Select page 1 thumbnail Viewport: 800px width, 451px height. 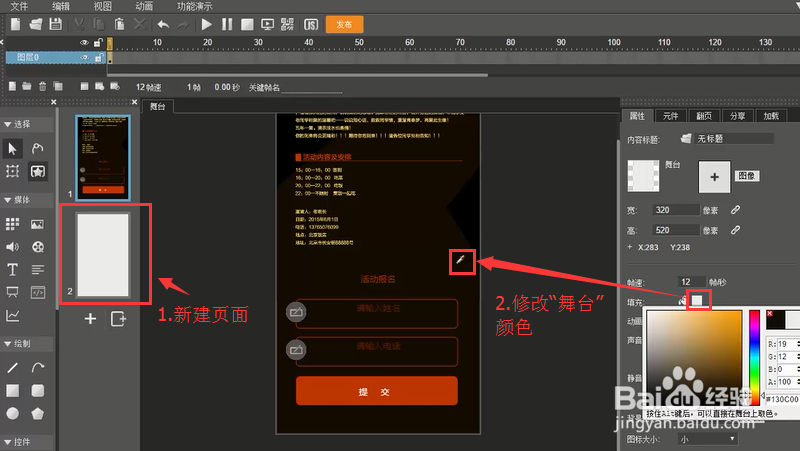coord(103,157)
